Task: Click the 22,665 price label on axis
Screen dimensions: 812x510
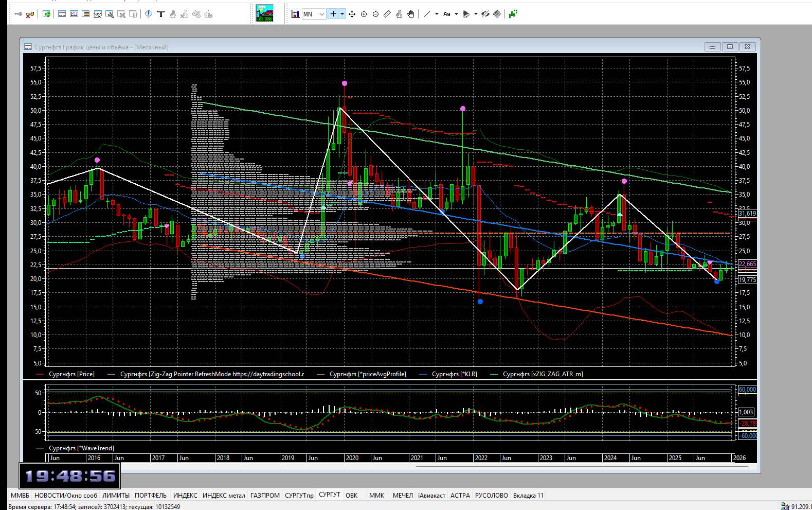Action: click(747, 264)
